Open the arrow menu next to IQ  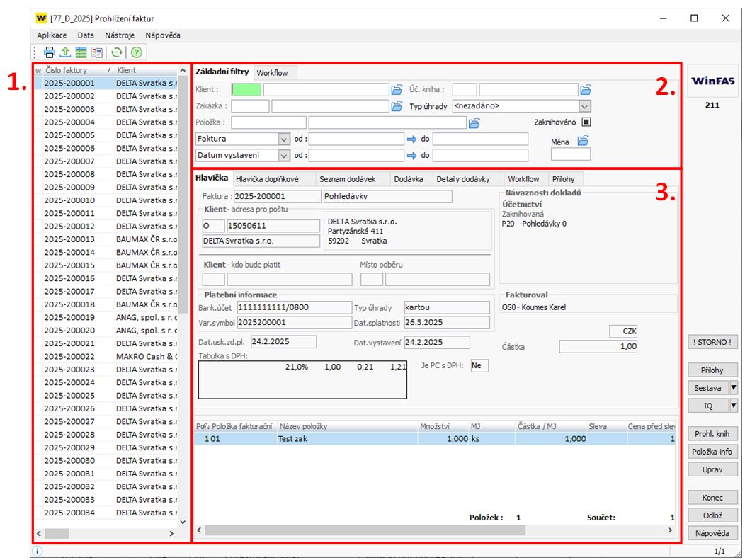(734, 406)
